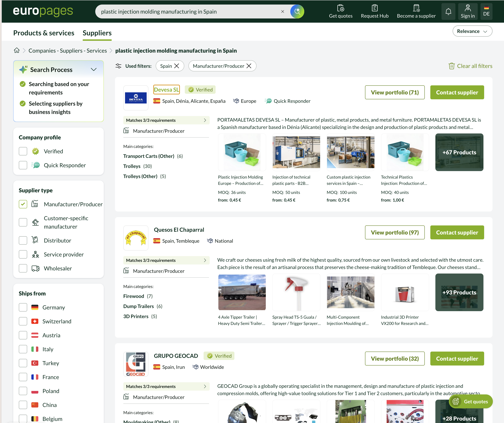The image size is (504, 423).
Task: Click the Devesa SL company logo
Action: point(136,98)
